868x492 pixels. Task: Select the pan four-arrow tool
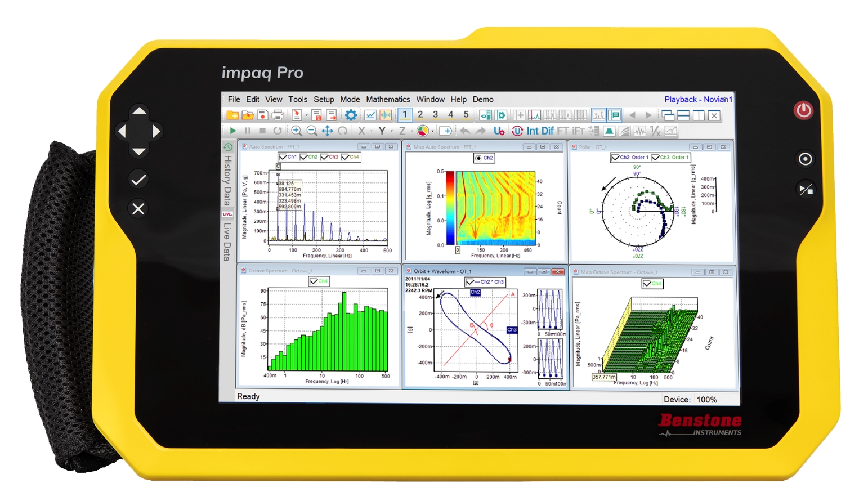point(327,131)
